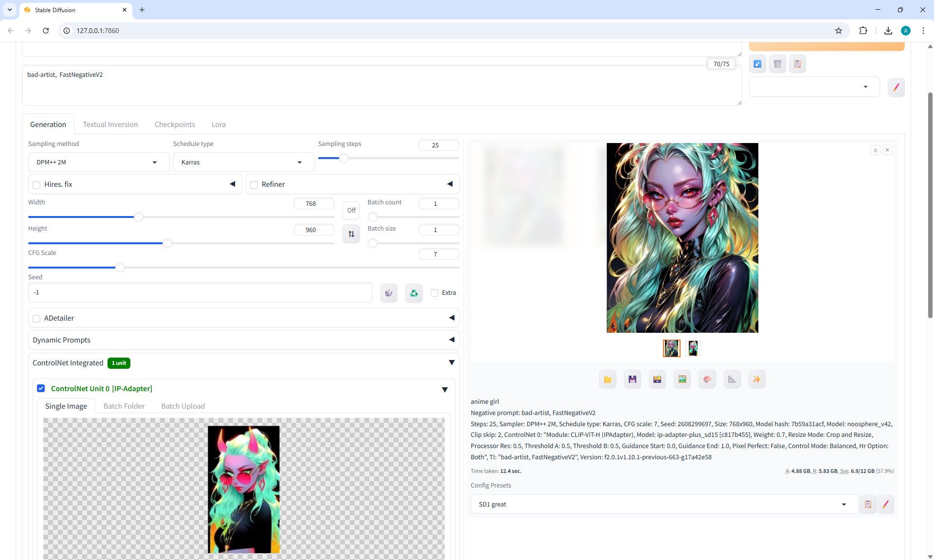
Task: Select the second gallery thumbnail
Action: point(693,348)
